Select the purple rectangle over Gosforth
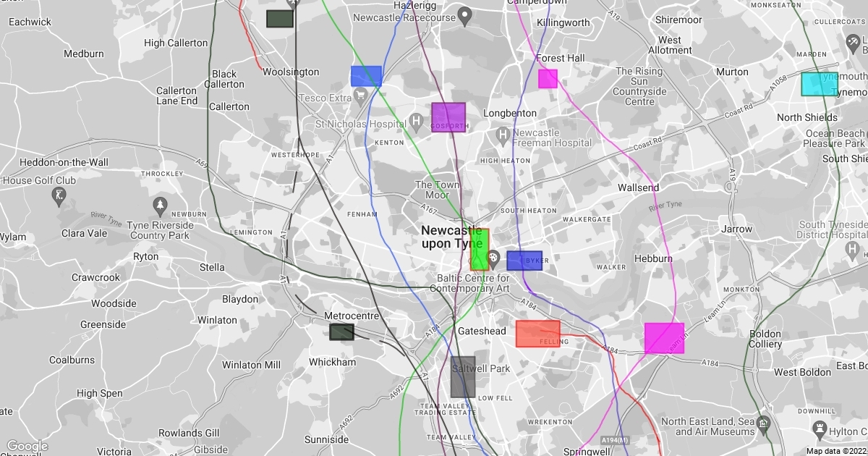Image resolution: width=868 pixels, height=456 pixels. point(448,117)
